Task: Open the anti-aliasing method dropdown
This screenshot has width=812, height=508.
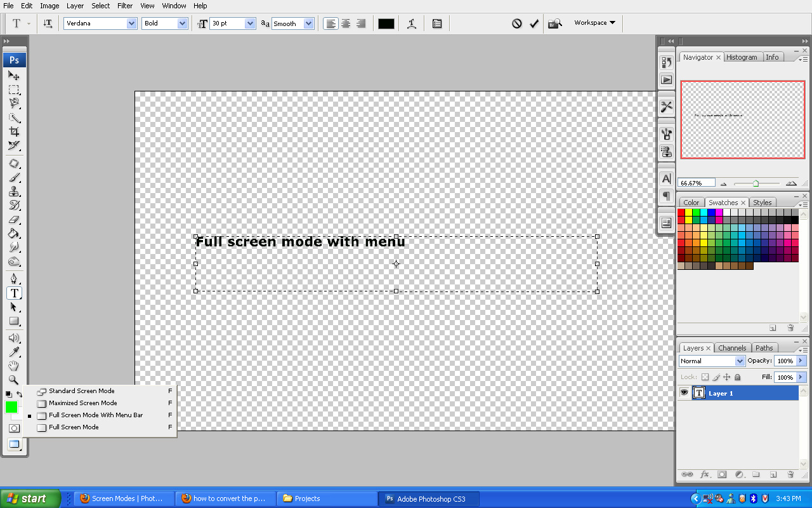Action: click(x=292, y=23)
